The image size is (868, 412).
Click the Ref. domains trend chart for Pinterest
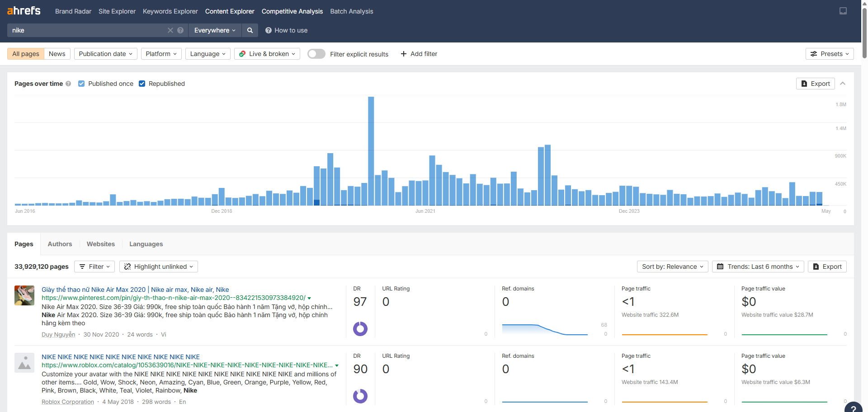pos(545,329)
